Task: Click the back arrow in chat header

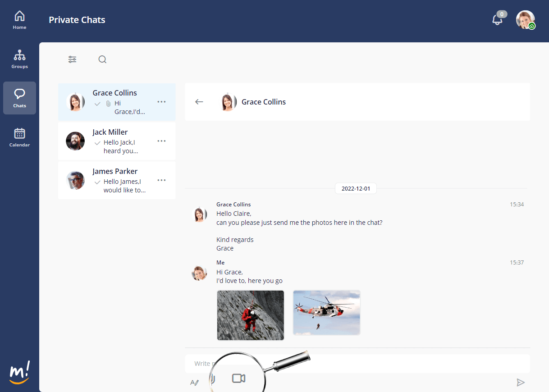Action: coord(199,102)
